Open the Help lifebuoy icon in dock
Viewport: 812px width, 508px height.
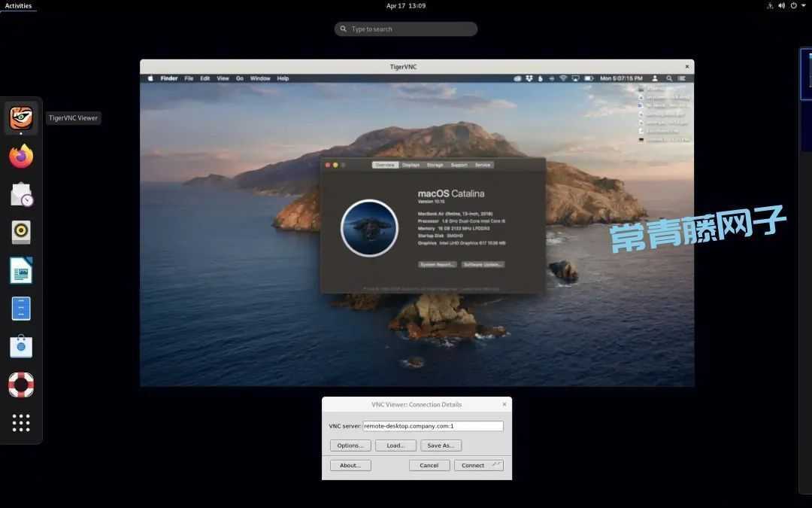(21, 385)
